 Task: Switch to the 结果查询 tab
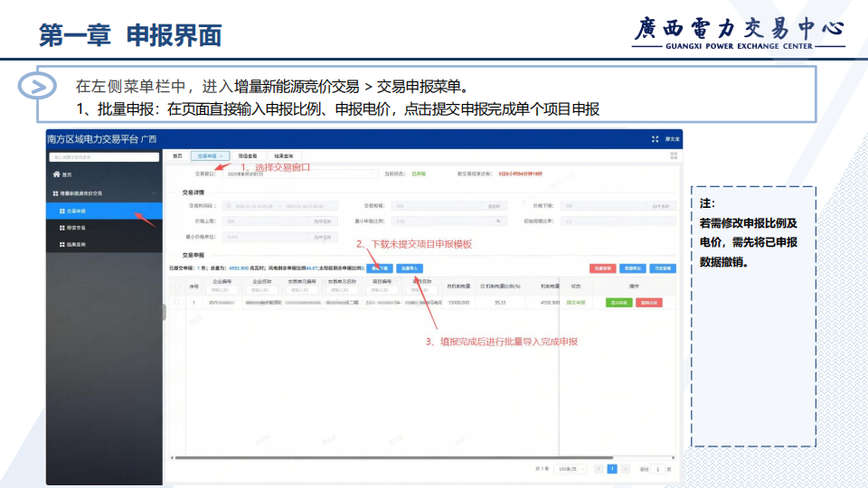283,156
